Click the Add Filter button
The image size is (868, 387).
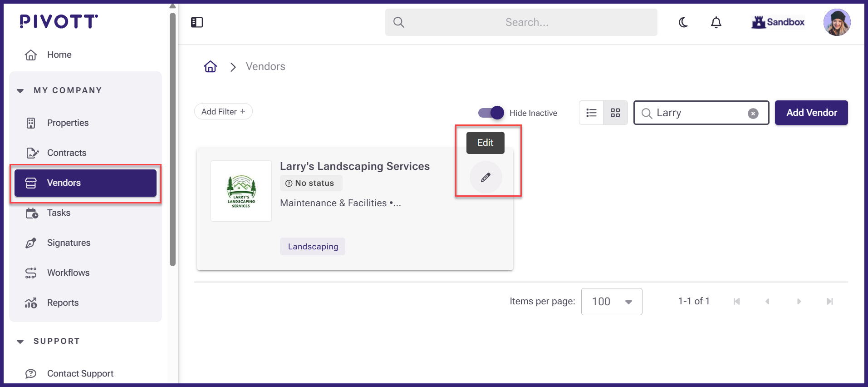click(223, 112)
